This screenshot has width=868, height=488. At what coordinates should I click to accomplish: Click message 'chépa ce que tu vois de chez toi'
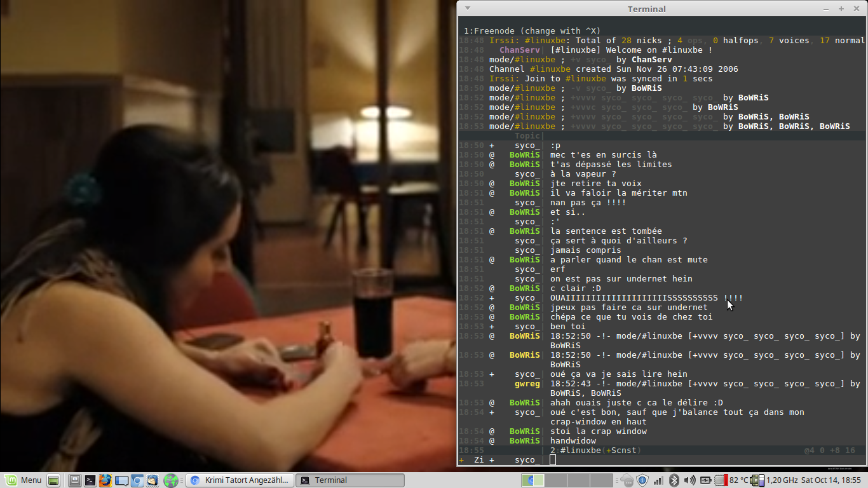coord(632,316)
